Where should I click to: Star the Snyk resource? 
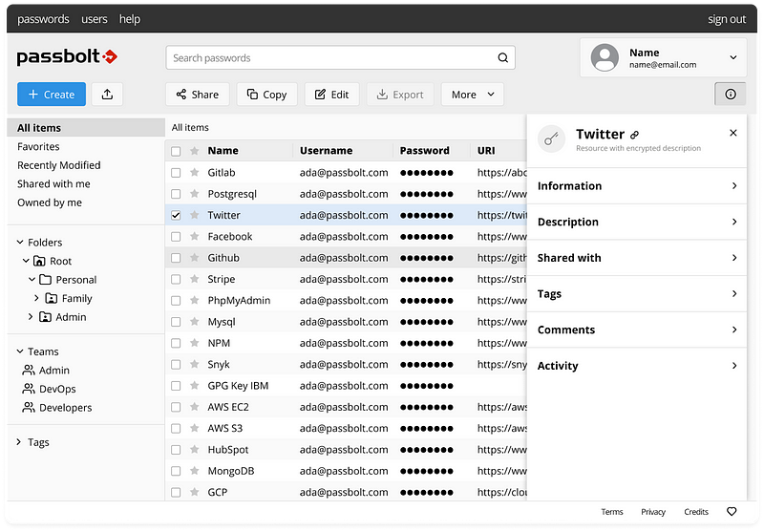(x=195, y=364)
